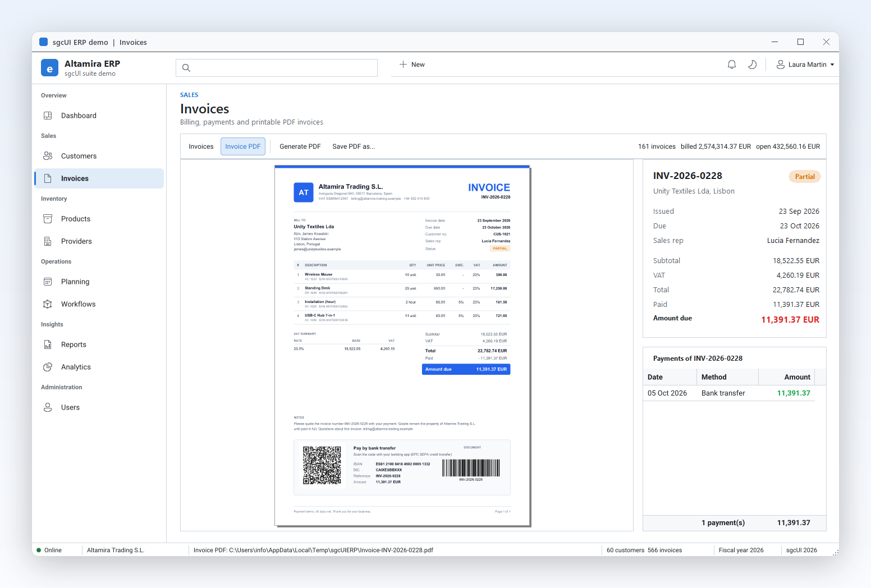Click the Dashboard grid icon
Viewport: 871px width, 588px height.
tap(48, 116)
